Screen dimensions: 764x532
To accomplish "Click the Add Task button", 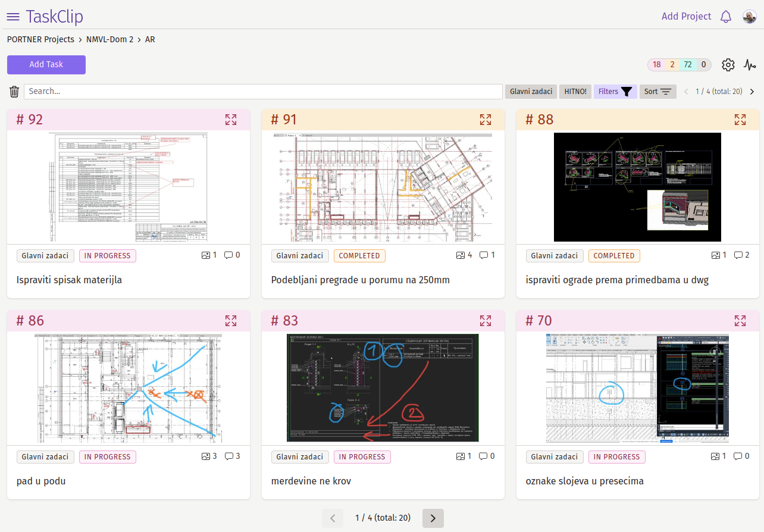I will click(46, 65).
